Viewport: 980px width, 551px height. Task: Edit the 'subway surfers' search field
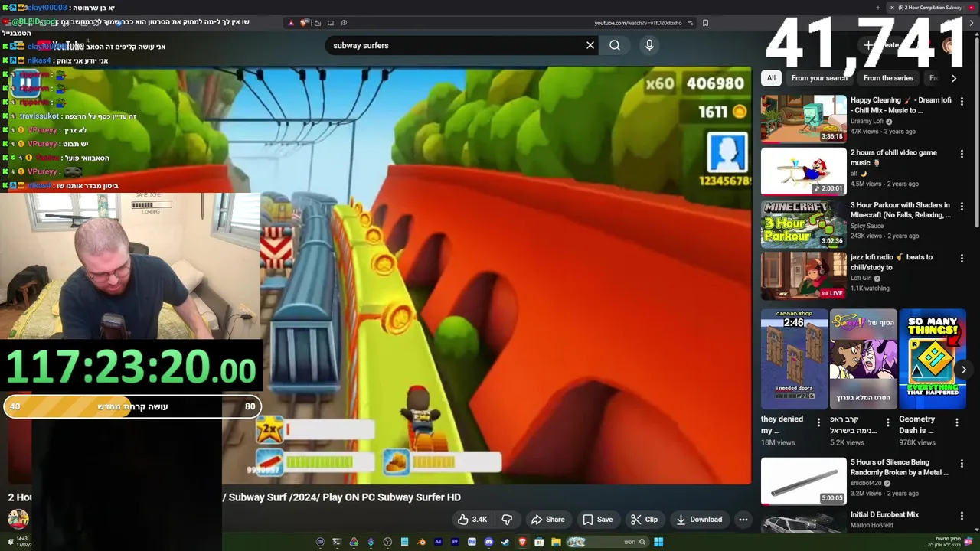pyautogui.click(x=456, y=45)
